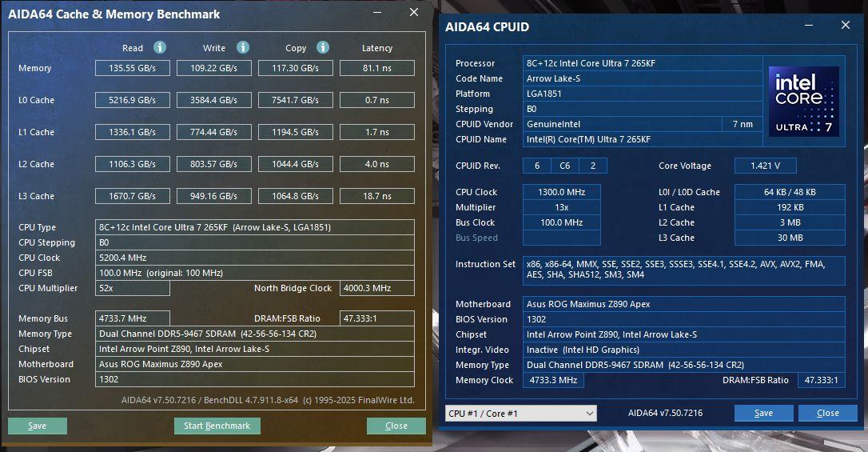Select the Memory Write value 109.22 GB/s
This screenshot has width=868, height=452.
click(x=213, y=68)
